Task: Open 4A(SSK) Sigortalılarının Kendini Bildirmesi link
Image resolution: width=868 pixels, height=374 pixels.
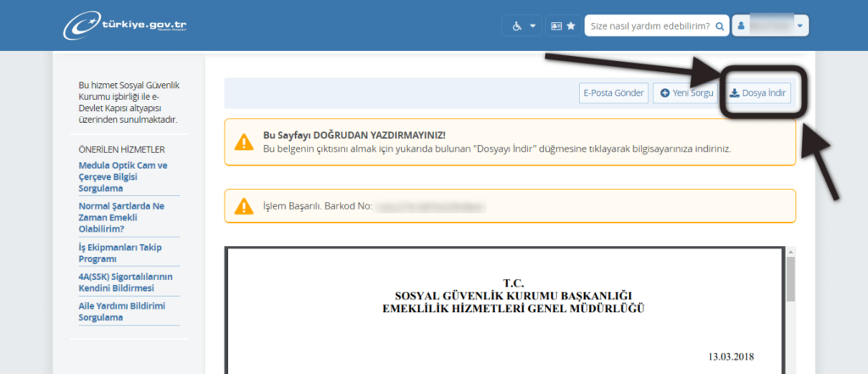Action: click(123, 282)
